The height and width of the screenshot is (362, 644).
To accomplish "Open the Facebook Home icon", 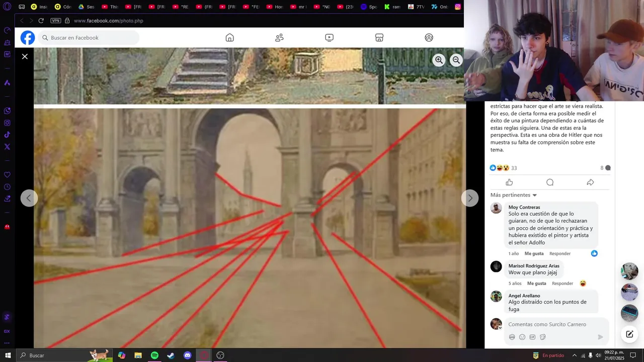I will click(x=229, y=38).
